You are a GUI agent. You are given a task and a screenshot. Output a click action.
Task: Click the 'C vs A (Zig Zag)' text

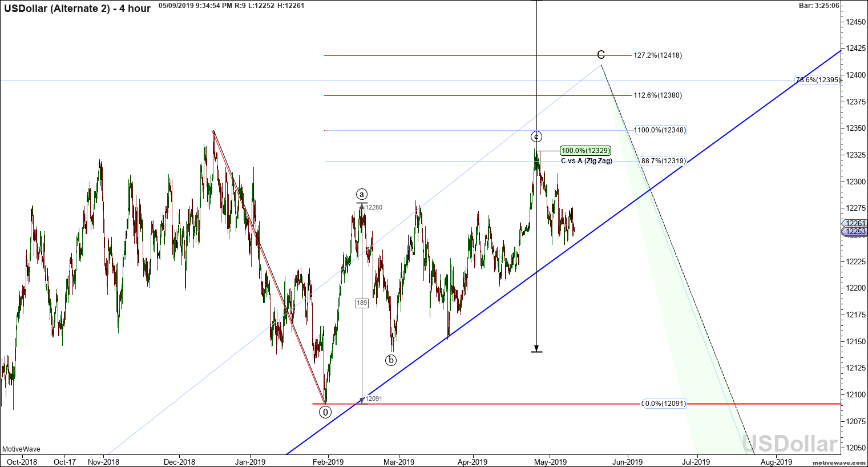[x=587, y=161]
